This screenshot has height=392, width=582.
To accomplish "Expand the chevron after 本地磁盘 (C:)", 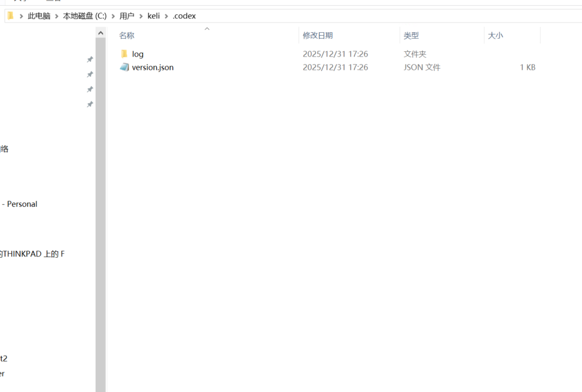I will (113, 16).
